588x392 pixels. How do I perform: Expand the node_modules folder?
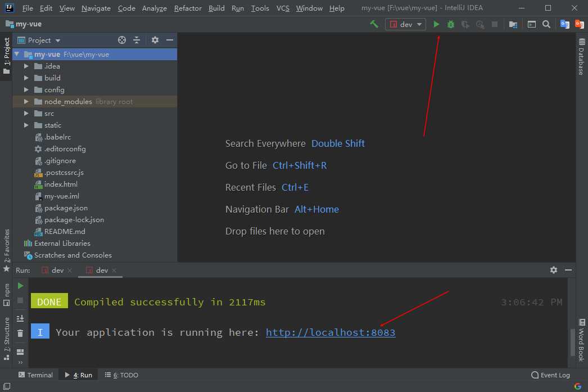[x=26, y=102]
